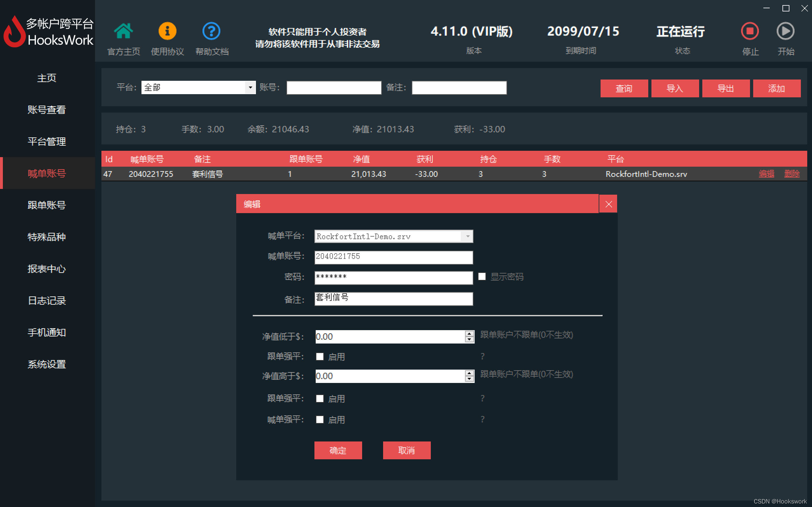Viewport: 812px width, 507px height.
Task: Switch to 跟单账号 in the sidebar
Action: pos(47,205)
